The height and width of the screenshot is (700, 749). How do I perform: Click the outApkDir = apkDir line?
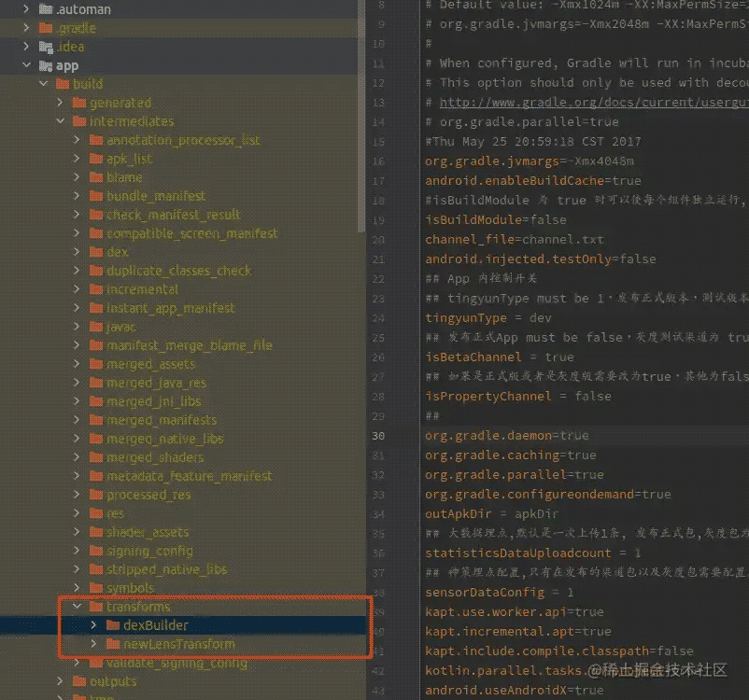[x=492, y=513]
